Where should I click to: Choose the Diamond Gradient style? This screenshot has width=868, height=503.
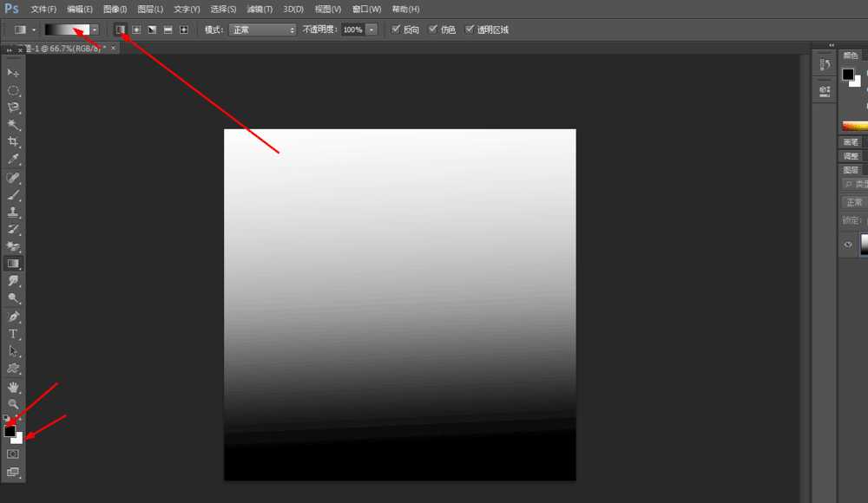coord(183,29)
